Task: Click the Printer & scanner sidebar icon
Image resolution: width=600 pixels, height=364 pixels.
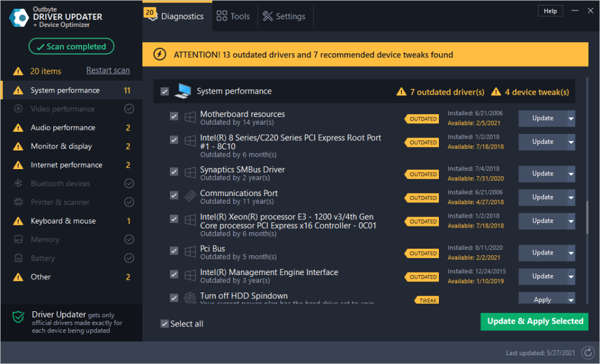Action: coord(19,202)
